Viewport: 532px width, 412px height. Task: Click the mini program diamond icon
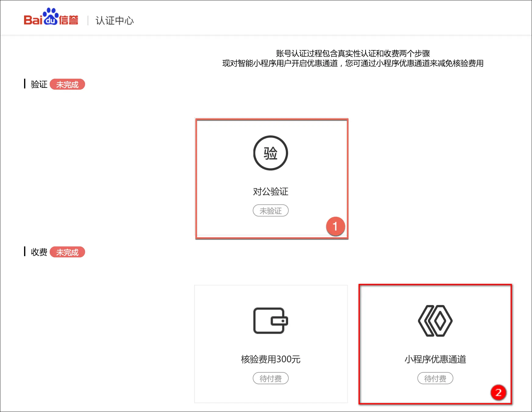pos(435,321)
